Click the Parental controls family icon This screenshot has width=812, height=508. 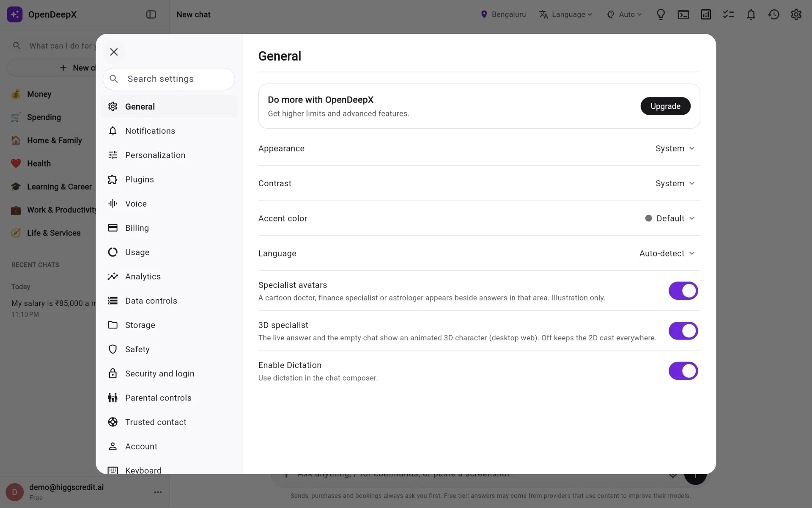click(112, 398)
